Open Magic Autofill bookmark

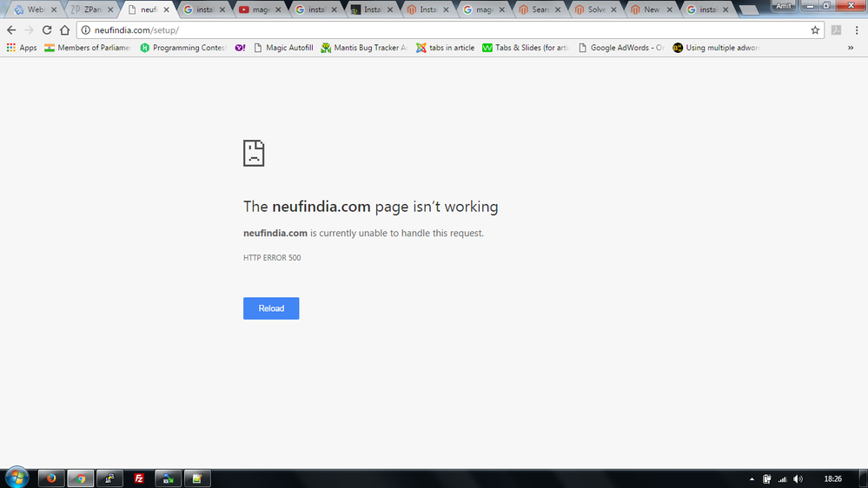283,48
